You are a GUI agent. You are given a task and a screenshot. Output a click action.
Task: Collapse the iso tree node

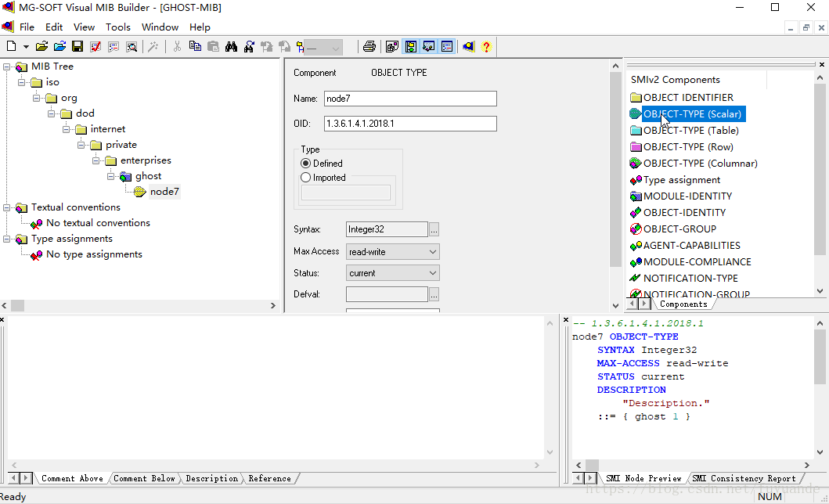[22, 82]
